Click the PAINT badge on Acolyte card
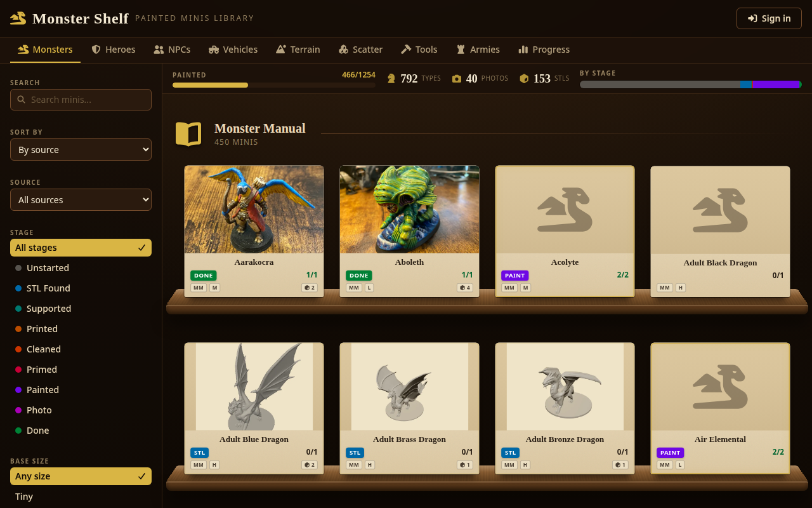The height and width of the screenshot is (508, 812). pyautogui.click(x=515, y=276)
